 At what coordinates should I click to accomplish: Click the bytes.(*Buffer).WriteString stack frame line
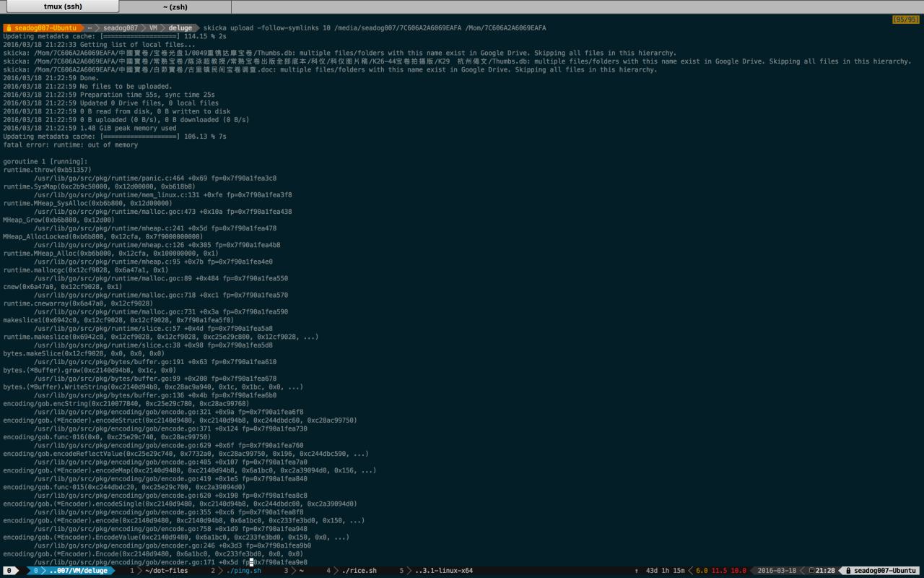click(153, 387)
